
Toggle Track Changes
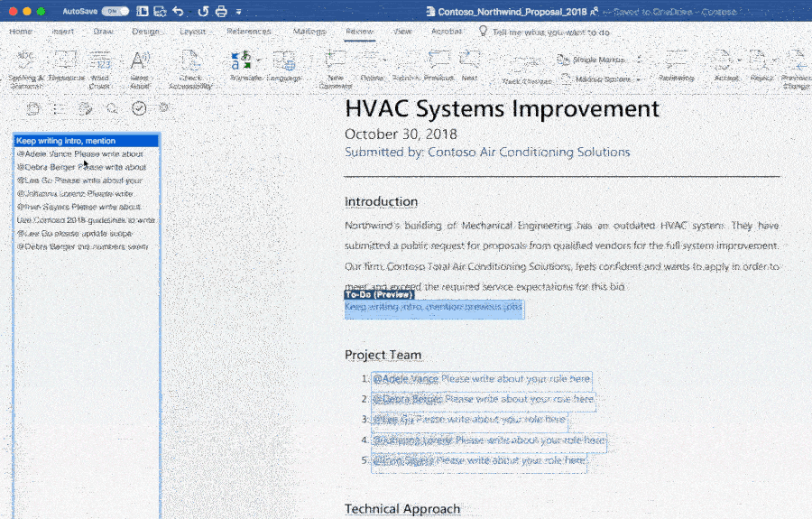click(x=527, y=70)
